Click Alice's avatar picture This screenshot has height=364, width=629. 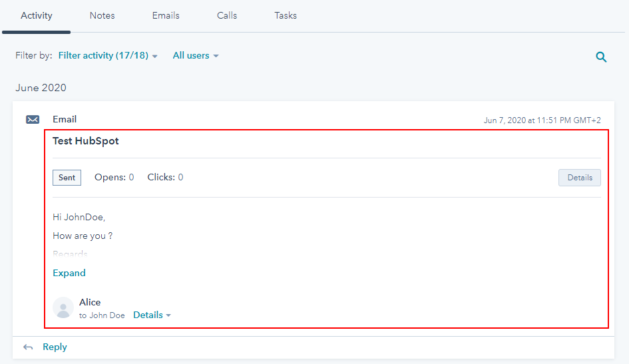click(63, 307)
